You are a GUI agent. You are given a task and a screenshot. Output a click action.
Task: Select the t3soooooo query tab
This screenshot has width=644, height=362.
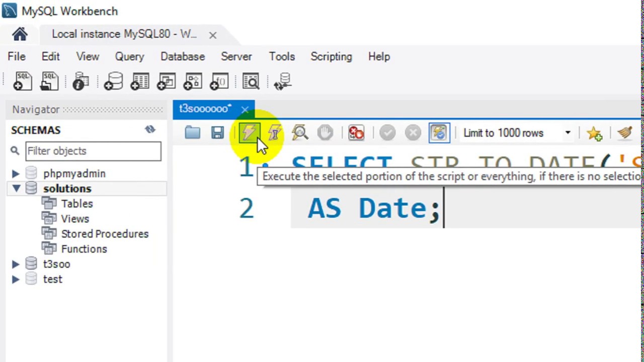pos(205,109)
